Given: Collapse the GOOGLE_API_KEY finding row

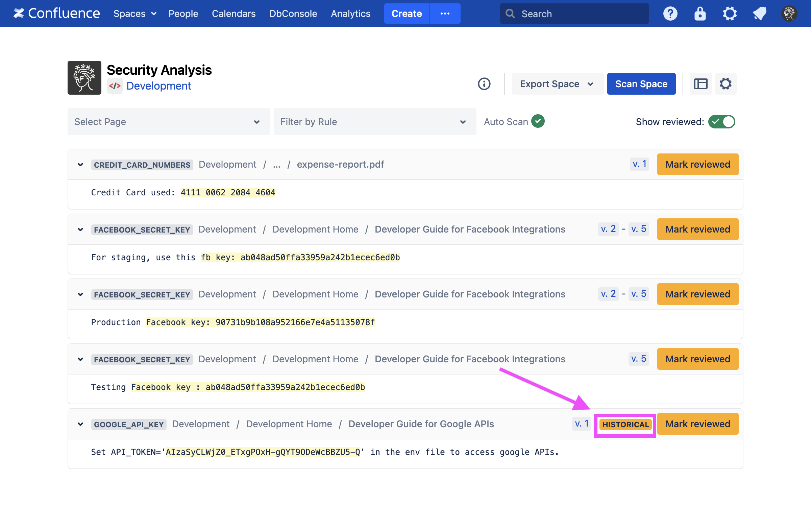Looking at the screenshot, I should [80, 424].
